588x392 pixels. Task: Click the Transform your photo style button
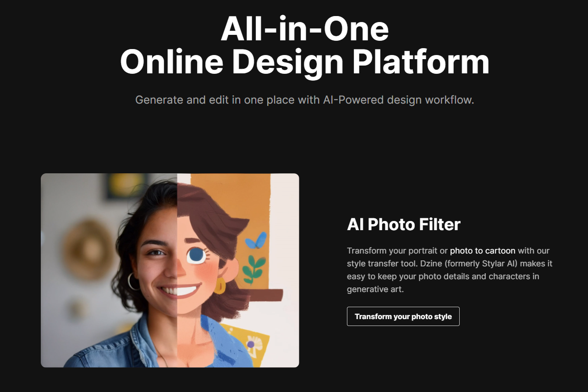pos(403,316)
